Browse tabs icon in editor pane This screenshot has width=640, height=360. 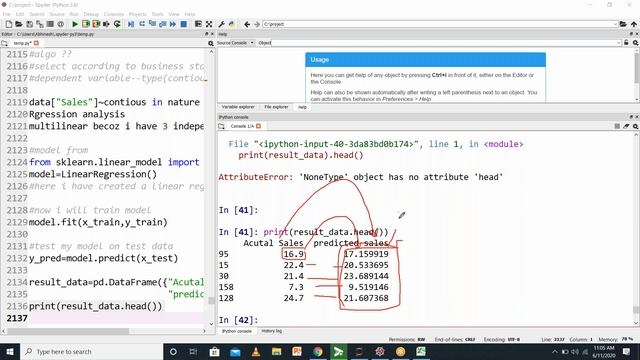click(4, 43)
